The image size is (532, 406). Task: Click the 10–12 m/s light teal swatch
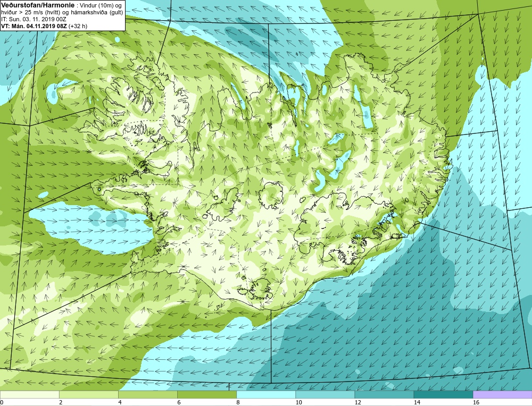325,395
